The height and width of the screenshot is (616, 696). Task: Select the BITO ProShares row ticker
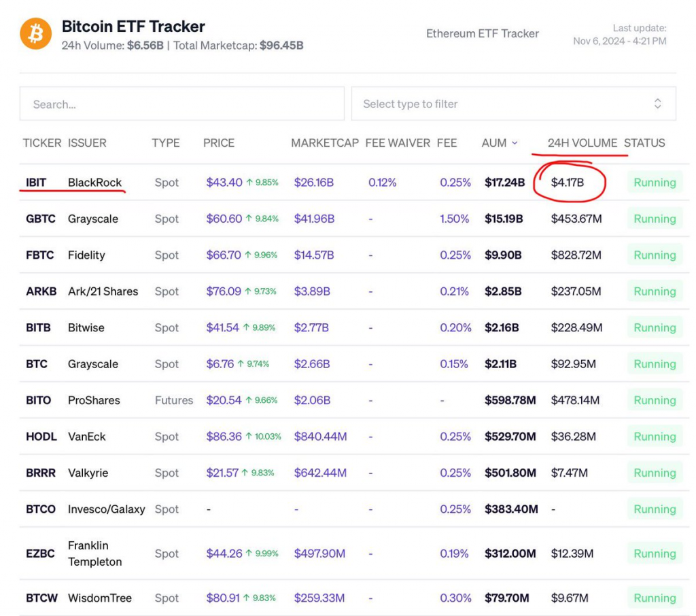(x=39, y=400)
